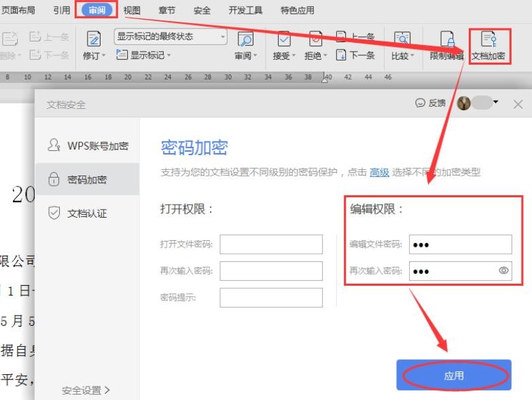Focus the 编辑文件密码 input field
The image size is (532, 400).
pos(461,244)
